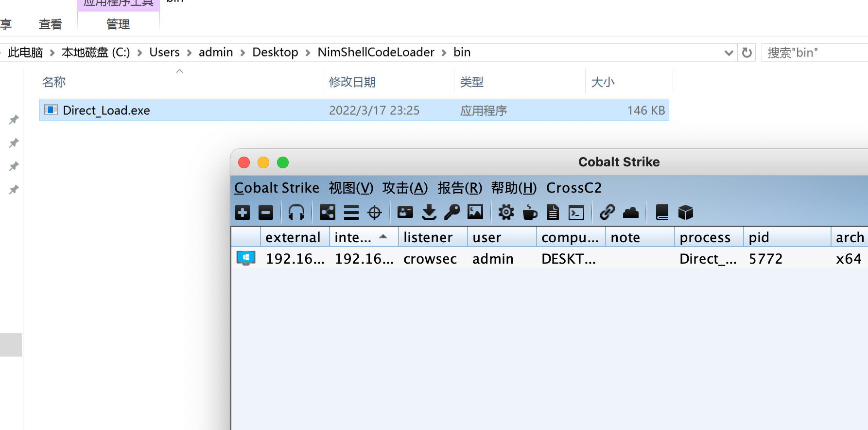Navigate to admin folder in the breadcrumb
868x430 pixels.
click(216, 52)
